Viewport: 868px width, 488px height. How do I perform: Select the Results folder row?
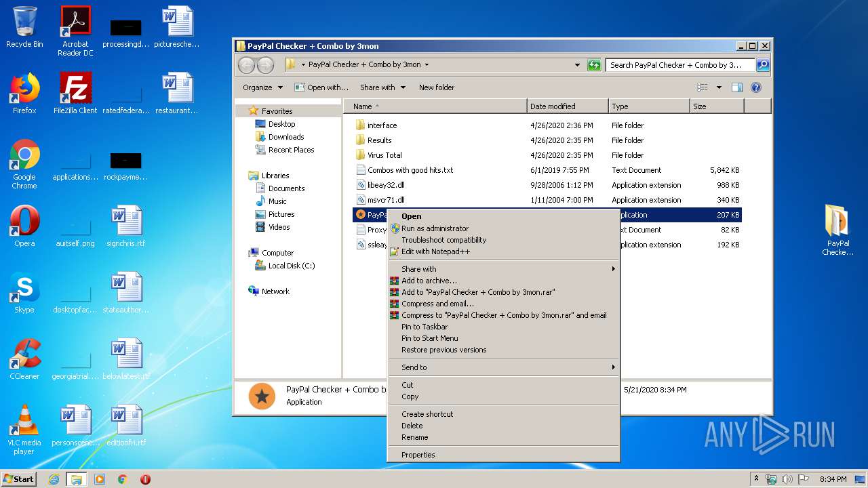click(548, 140)
